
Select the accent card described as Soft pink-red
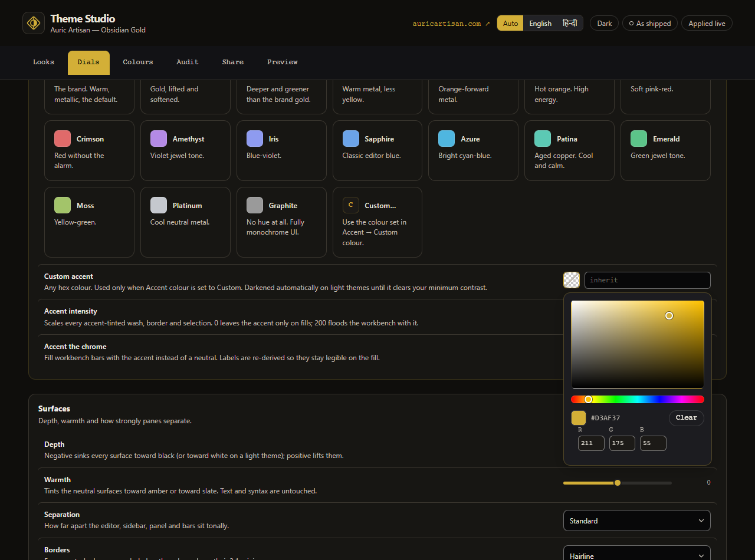tap(665, 97)
